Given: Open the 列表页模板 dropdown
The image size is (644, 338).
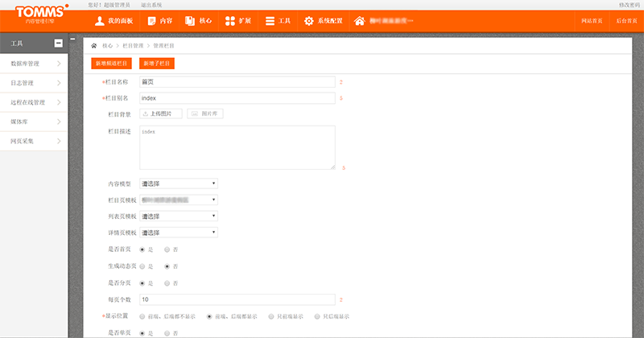Looking at the screenshot, I should click(x=179, y=216).
